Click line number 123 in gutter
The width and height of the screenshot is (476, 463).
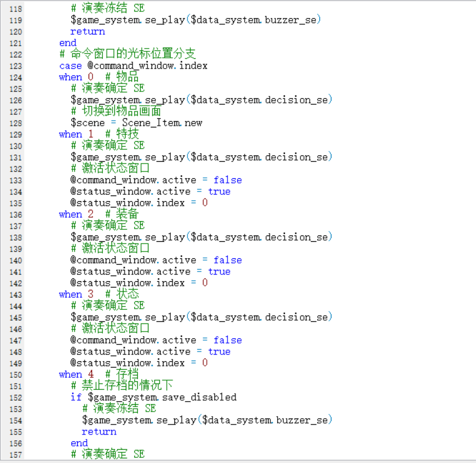(15, 66)
